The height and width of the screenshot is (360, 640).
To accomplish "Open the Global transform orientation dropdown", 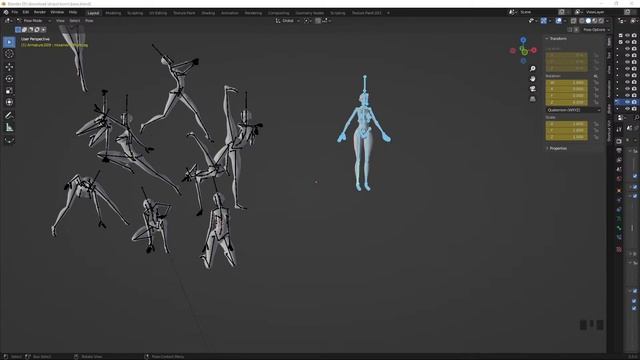I will click(288, 21).
